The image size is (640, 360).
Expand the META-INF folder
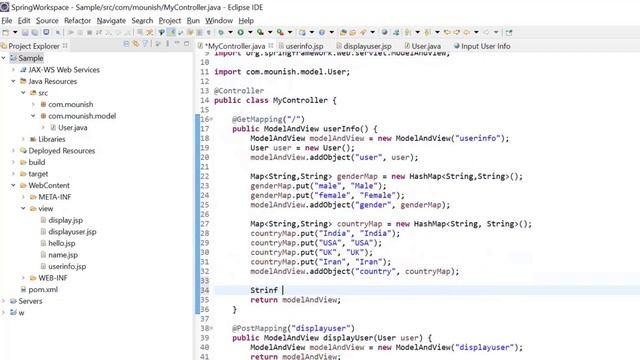pyautogui.click(x=23, y=197)
